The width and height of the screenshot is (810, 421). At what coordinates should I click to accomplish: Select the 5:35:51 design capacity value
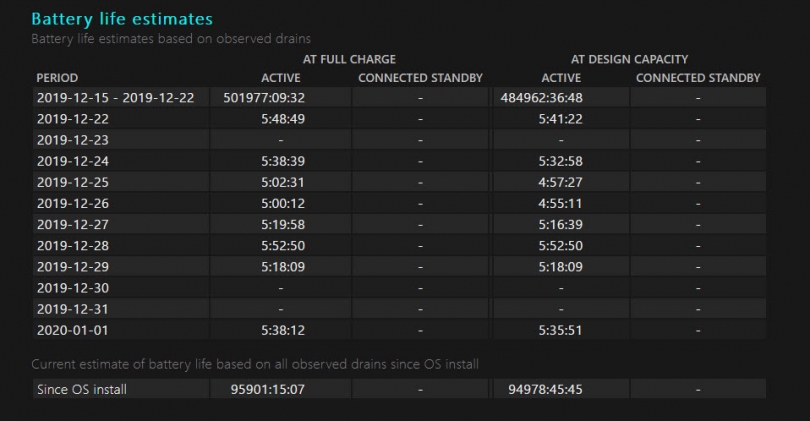560,329
